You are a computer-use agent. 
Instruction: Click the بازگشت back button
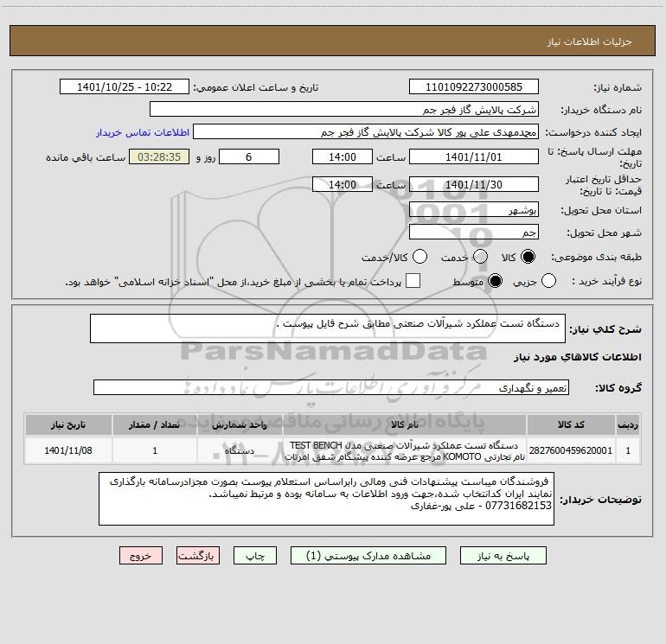tap(198, 556)
